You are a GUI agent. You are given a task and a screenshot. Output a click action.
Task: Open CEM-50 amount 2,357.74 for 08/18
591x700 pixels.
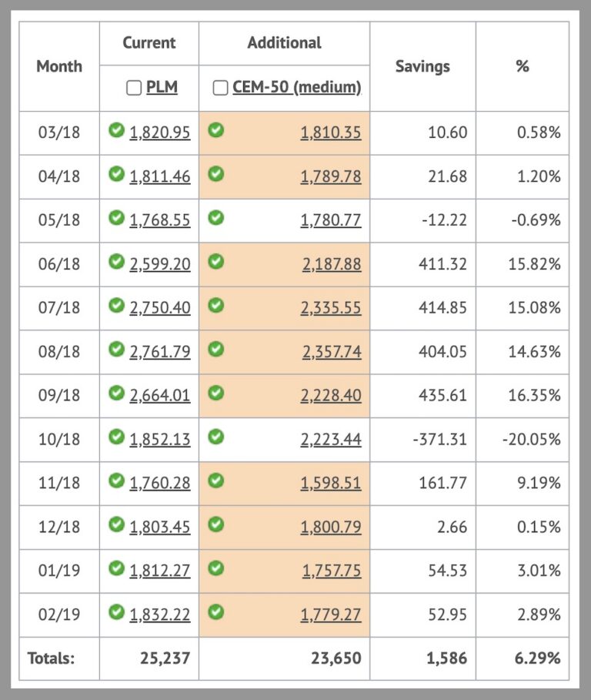click(x=330, y=351)
